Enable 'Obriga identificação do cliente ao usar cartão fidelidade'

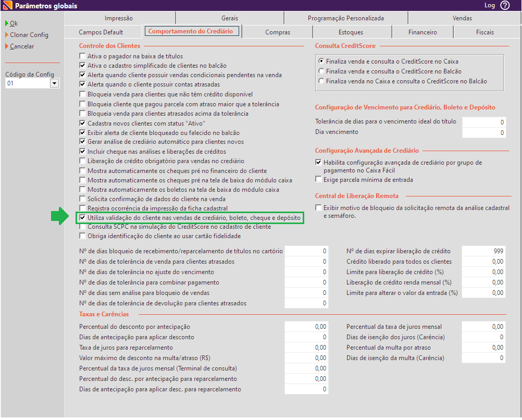[x=82, y=236]
